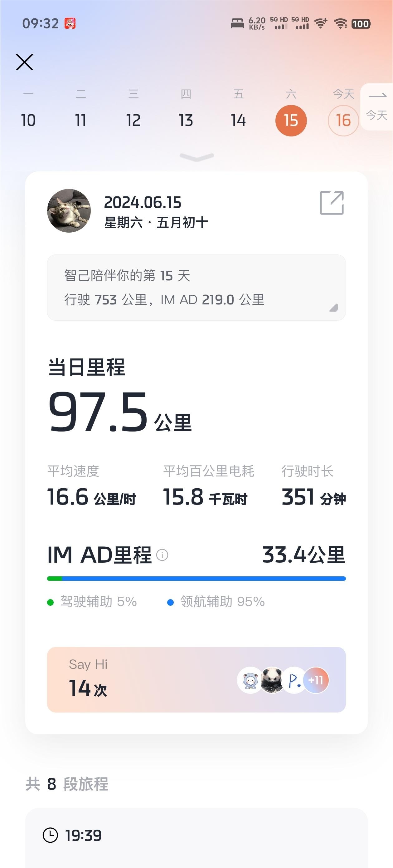This screenshot has width=393, height=868.
Task: Tap the battery 100 status indicator
Action: click(361, 24)
